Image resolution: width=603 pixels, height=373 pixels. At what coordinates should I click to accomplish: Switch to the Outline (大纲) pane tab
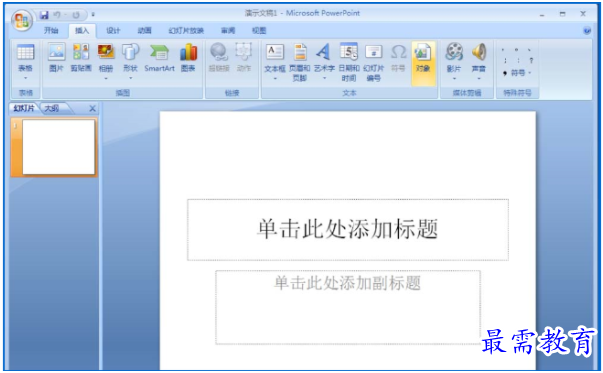(53, 108)
